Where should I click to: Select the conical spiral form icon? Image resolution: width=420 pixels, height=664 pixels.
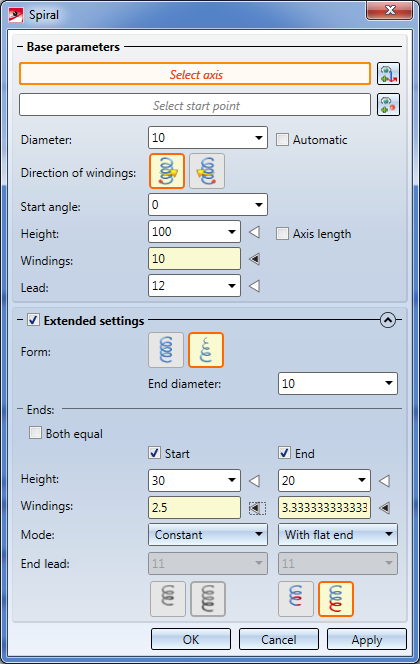[206, 350]
